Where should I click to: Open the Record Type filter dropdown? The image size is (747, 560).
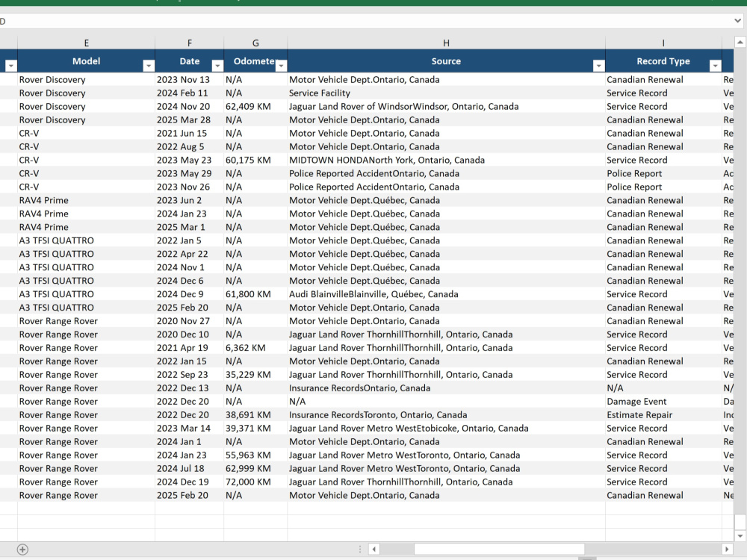click(715, 66)
